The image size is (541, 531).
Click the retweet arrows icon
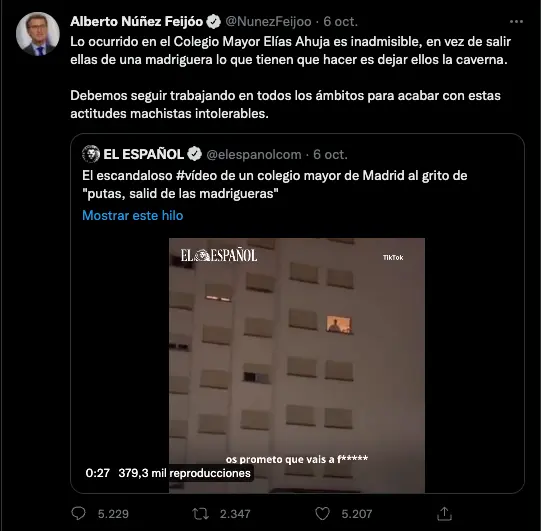click(200, 514)
